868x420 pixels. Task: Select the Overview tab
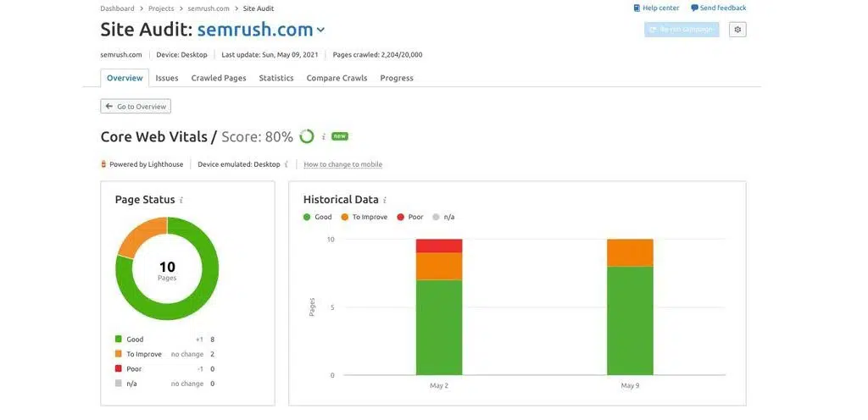[125, 78]
